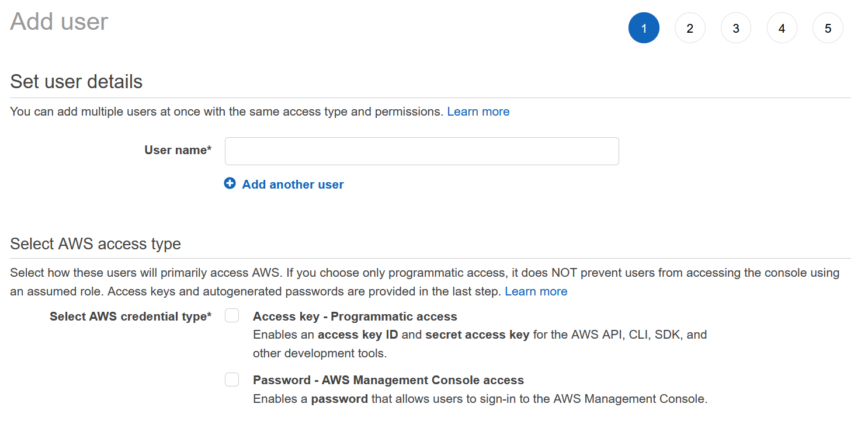Click the 'Add user' page title

click(x=59, y=22)
